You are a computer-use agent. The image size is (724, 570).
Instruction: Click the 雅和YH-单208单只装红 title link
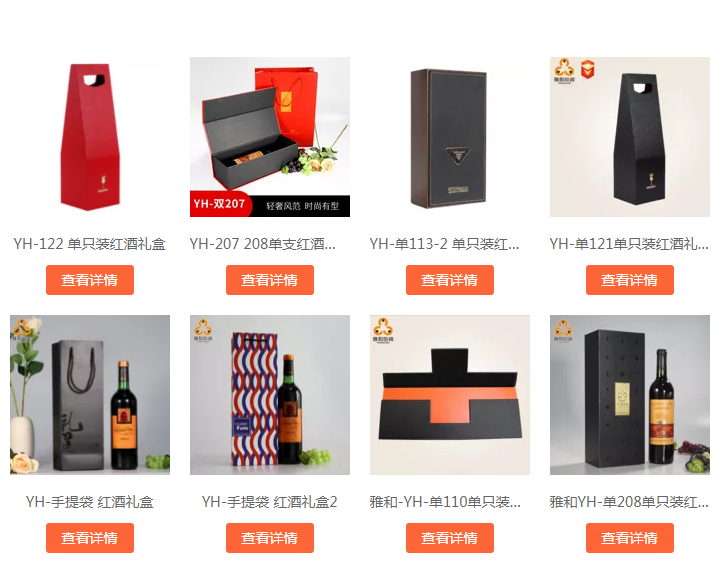click(629, 502)
